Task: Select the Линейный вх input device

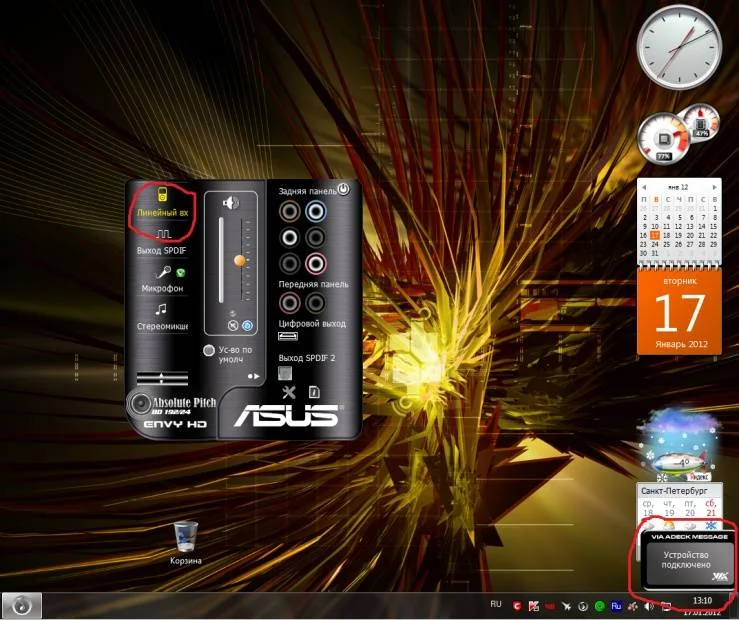Action: coord(162,203)
